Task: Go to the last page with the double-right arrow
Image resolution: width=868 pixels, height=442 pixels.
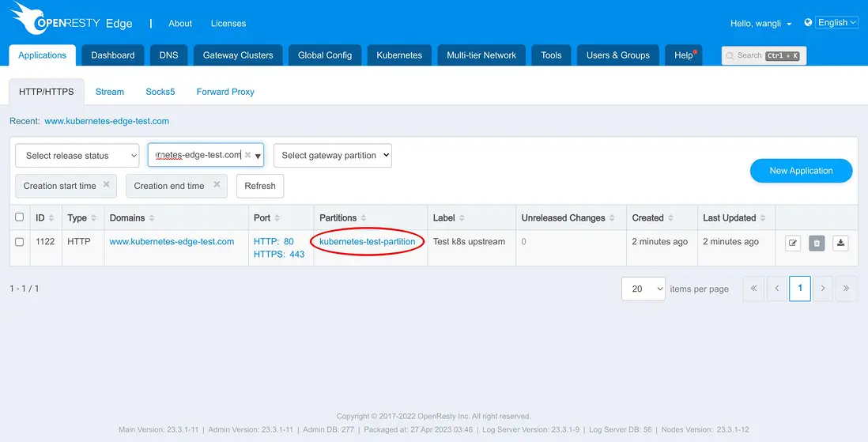Action: coord(846,289)
